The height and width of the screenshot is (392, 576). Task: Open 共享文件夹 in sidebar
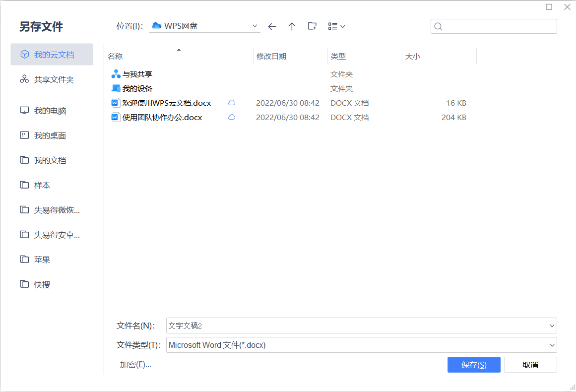point(52,79)
